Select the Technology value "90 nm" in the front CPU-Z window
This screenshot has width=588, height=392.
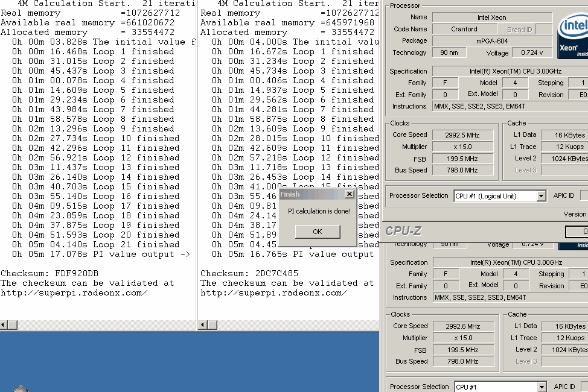point(449,53)
